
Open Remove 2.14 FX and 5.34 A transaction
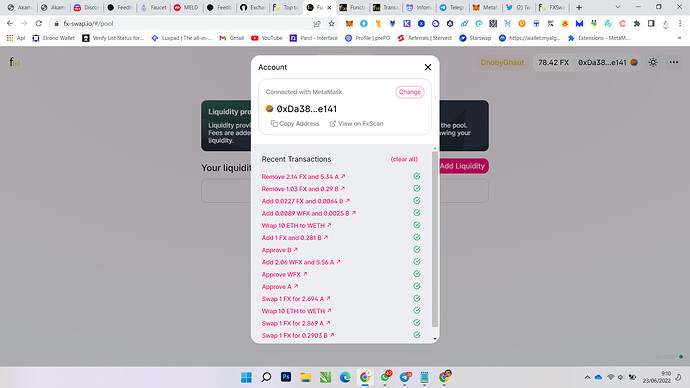[303, 176]
